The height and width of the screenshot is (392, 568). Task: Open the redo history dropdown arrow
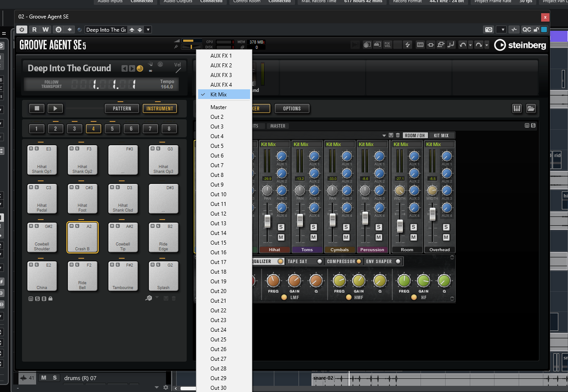click(486, 44)
